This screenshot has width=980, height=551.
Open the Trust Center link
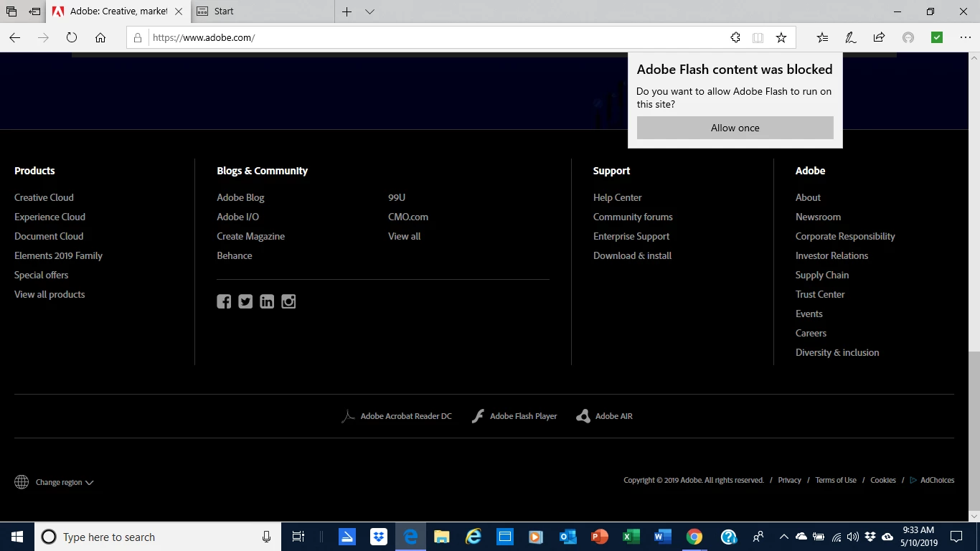coord(820,294)
